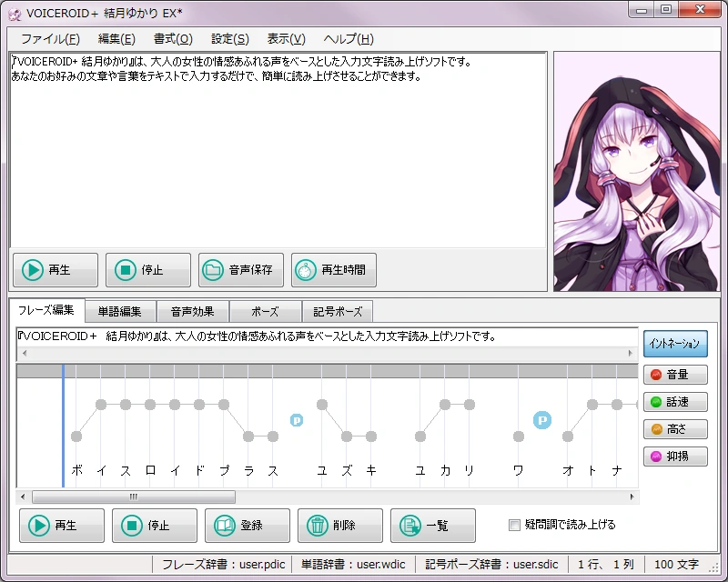This screenshot has height=582, width=728.
Task: Click the phrase field left scroll arrow
Action: click(25, 353)
